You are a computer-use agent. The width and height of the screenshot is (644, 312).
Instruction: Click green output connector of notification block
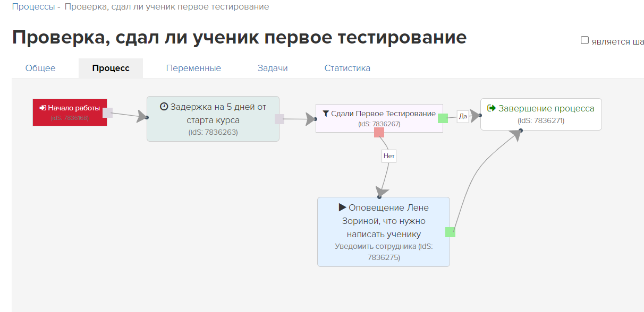[x=450, y=232]
